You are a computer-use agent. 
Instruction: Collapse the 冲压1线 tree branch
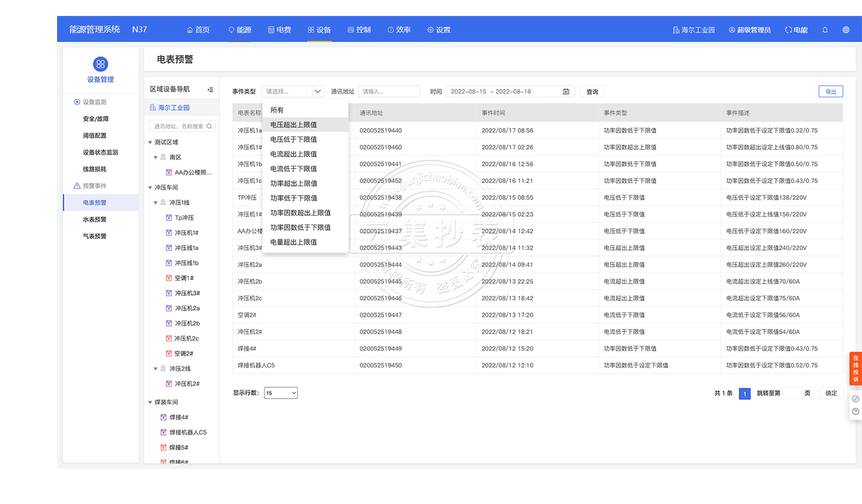click(156, 203)
